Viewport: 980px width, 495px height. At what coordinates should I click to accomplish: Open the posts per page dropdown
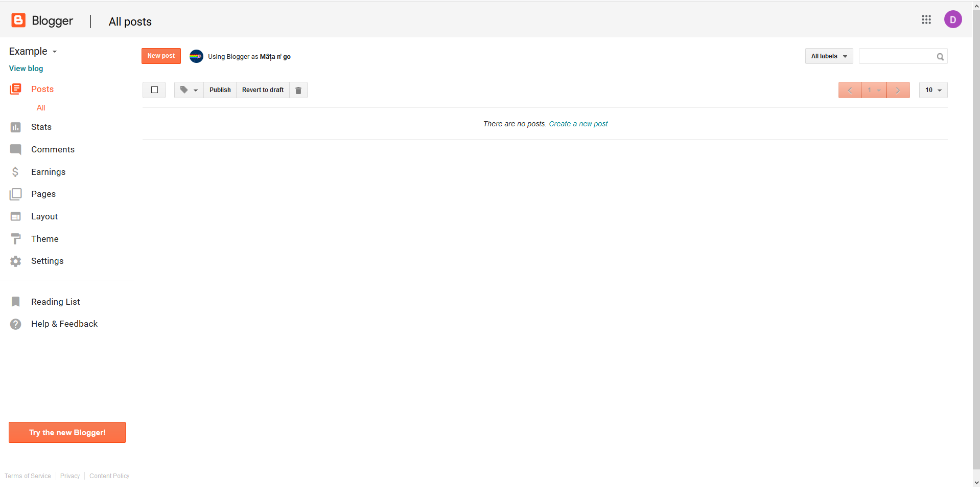tap(933, 90)
